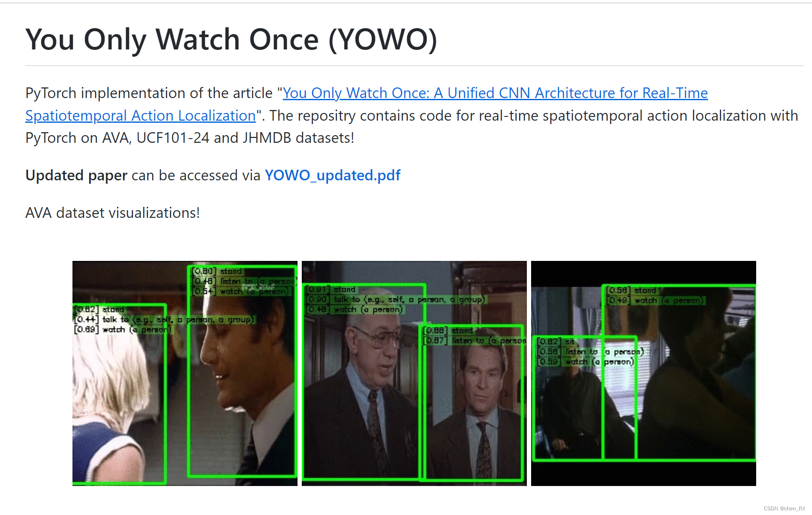Click the "AVA dataset visualizations!" text line
The height and width of the screenshot is (515, 812).
pos(113,213)
